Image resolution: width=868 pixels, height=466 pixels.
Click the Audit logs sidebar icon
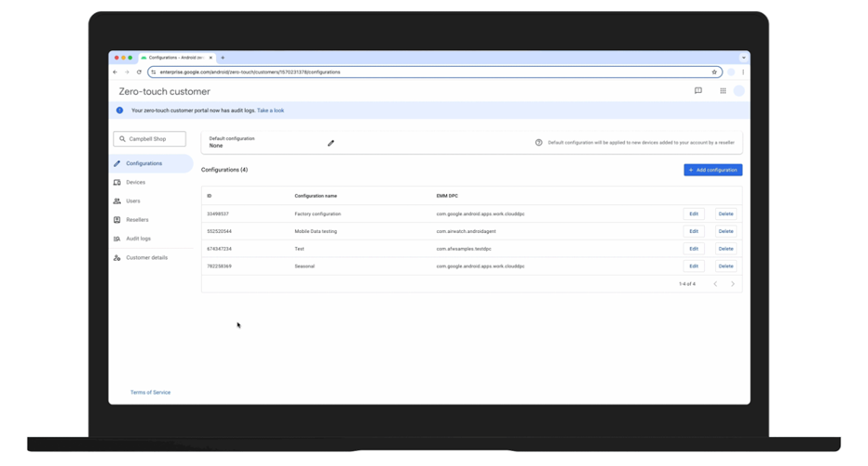click(x=117, y=239)
